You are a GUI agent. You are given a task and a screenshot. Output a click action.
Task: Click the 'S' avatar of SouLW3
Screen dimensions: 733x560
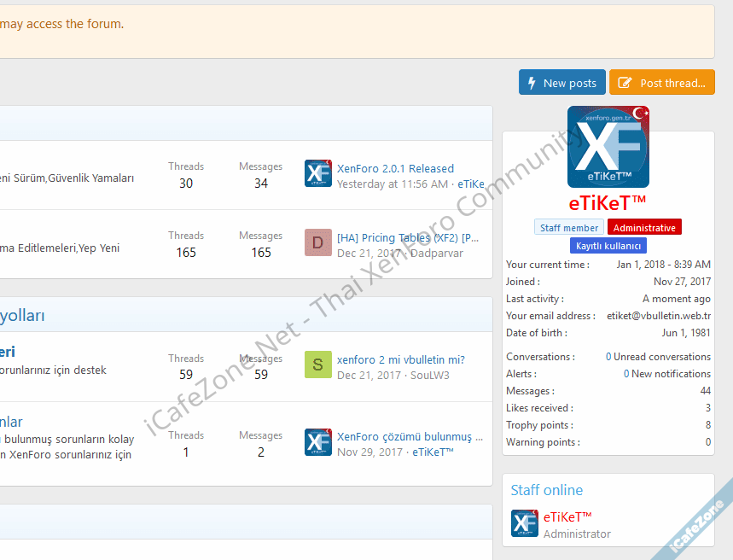tap(317, 365)
